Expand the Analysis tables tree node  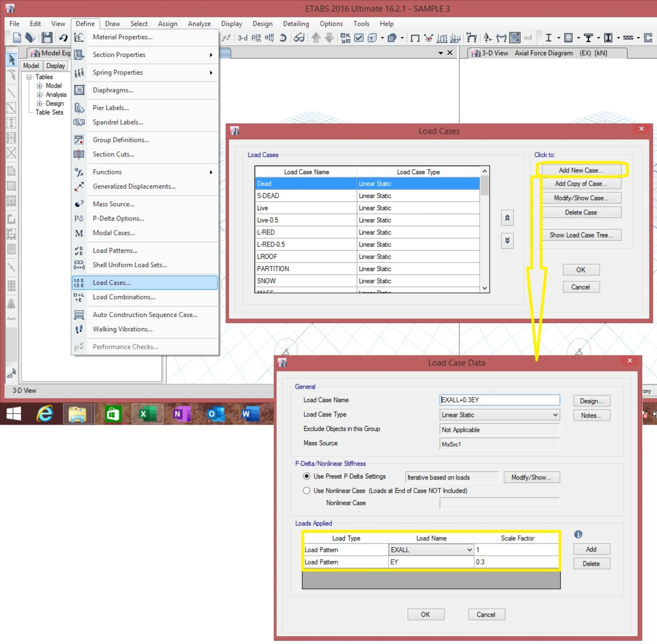[x=40, y=95]
